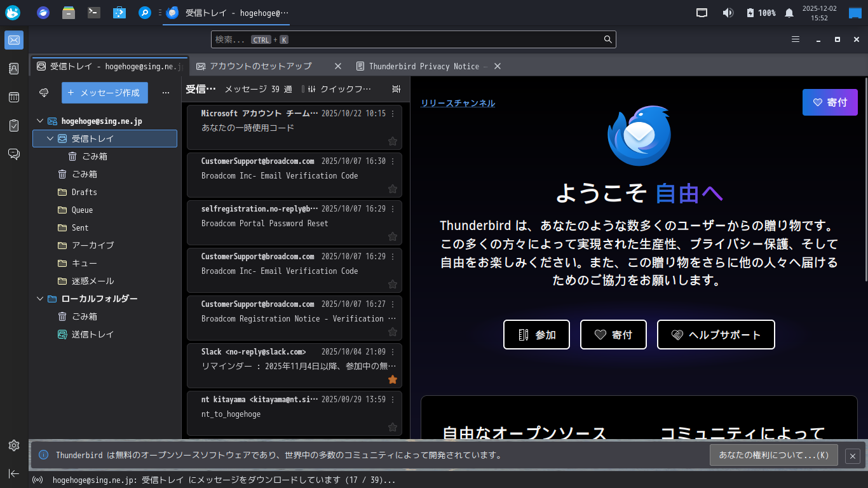Image resolution: width=868 pixels, height=488 pixels.
Task: Open the 迷惑メール junk folder
Action: click(x=85, y=281)
